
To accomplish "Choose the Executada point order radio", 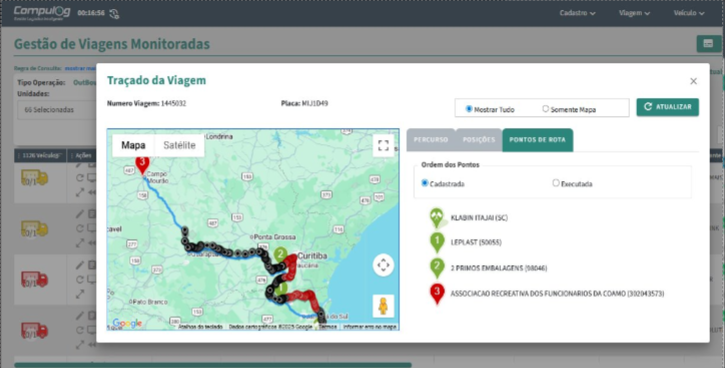I will 556,183.
